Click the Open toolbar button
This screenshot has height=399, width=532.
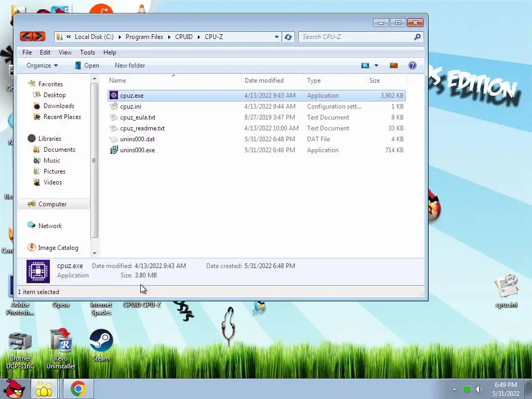tap(87, 65)
